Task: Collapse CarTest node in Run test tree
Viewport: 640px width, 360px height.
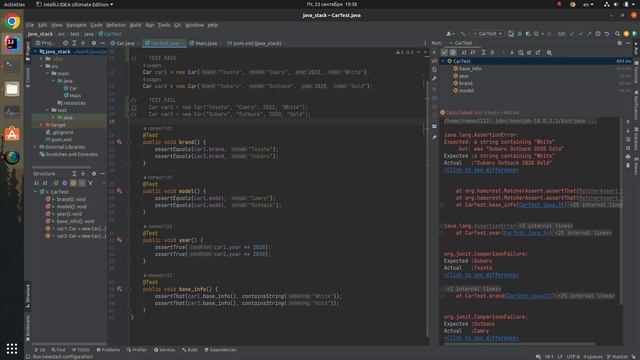Action: click(443, 61)
